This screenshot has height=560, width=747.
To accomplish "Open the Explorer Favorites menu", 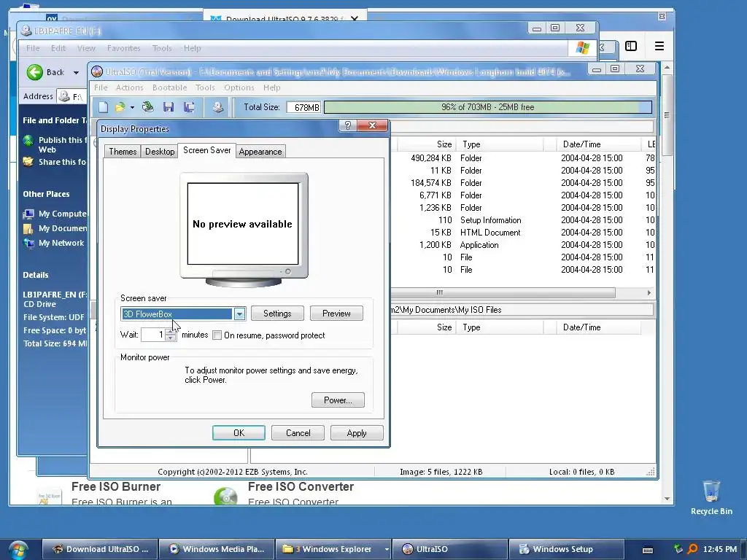I will (x=124, y=48).
